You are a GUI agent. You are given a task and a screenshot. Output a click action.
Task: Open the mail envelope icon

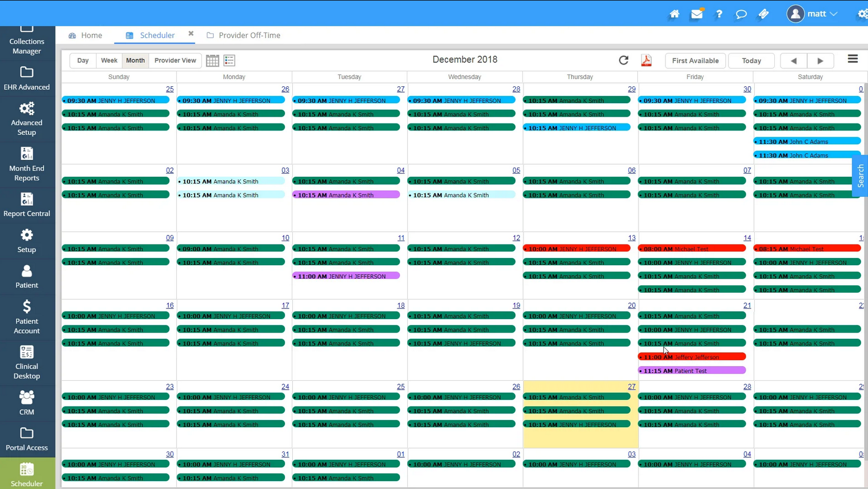point(697,14)
